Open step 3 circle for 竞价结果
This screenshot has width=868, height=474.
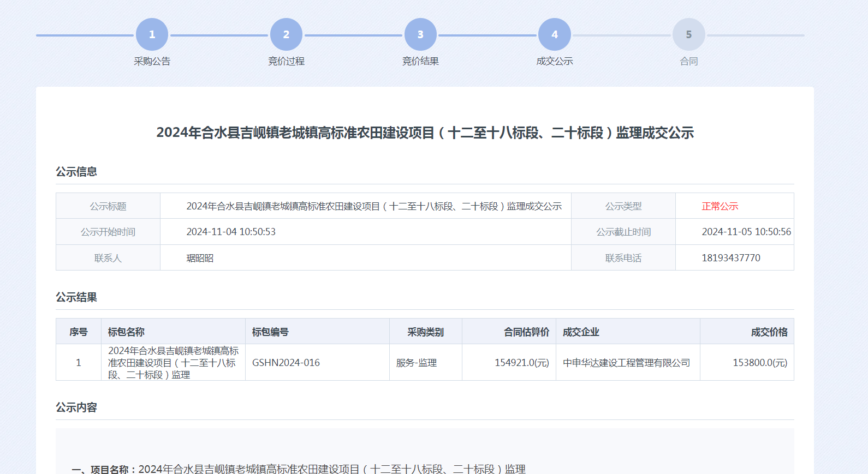click(x=420, y=34)
